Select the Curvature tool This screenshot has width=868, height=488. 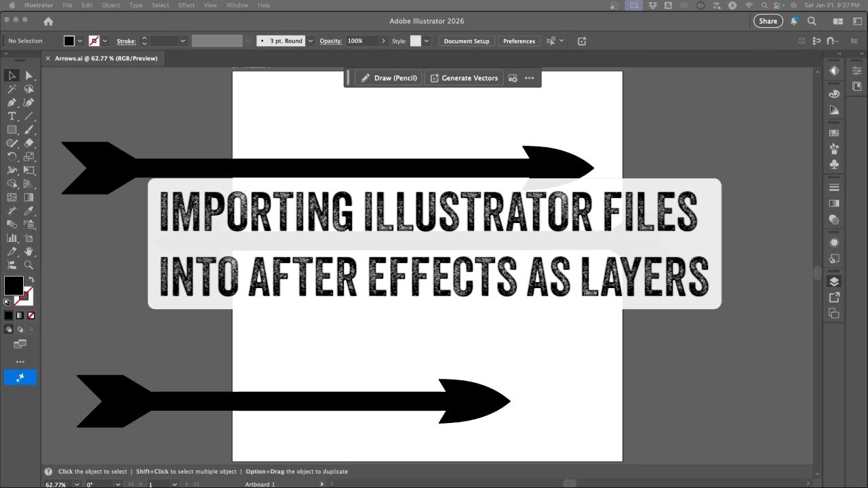pos(29,102)
